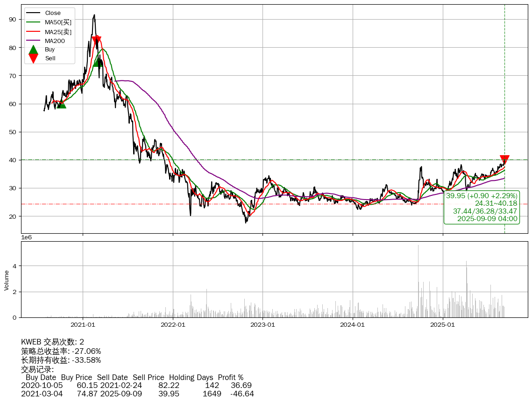The image size is (532, 402).
Task: Click the 2024-01 x-axis date label
Action: pyautogui.click(x=353, y=324)
